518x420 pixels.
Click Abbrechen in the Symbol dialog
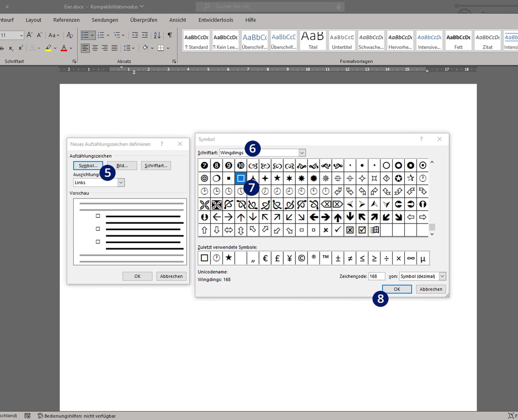(x=431, y=289)
